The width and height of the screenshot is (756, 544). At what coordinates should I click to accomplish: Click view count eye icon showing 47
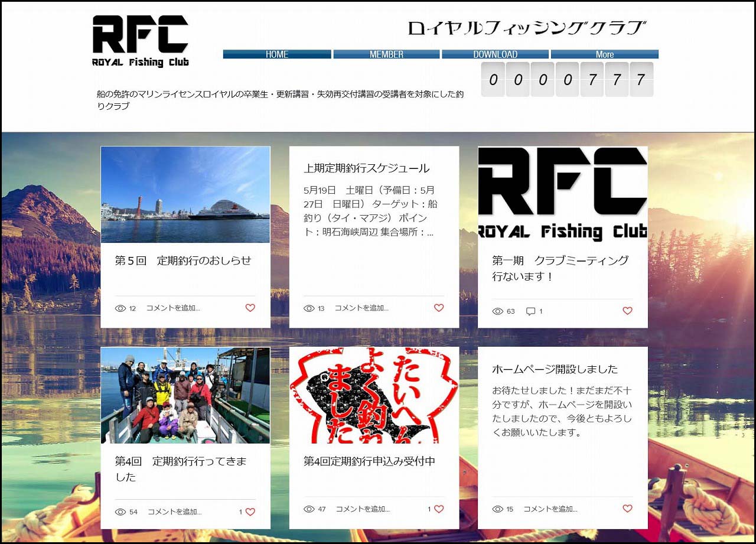tap(309, 509)
